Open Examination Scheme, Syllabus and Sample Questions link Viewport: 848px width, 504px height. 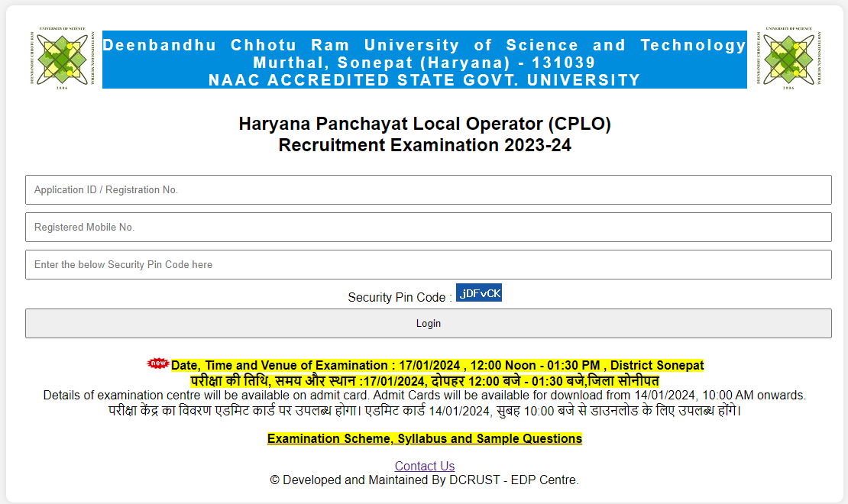coord(425,438)
